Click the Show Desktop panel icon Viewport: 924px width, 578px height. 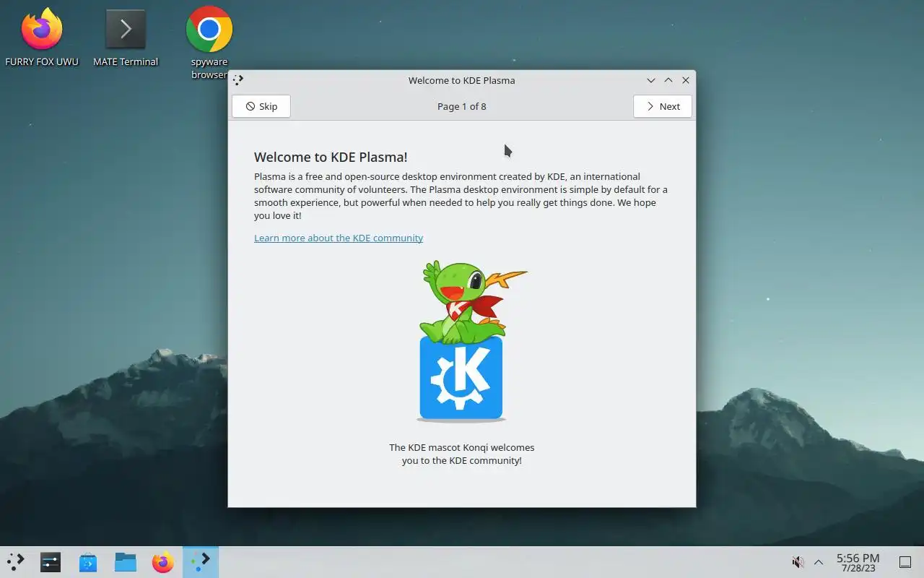pyautogui.click(x=905, y=562)
